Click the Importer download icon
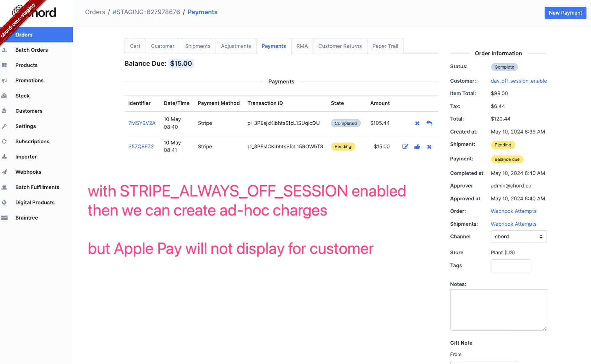Image resolution: width=591 pixels, height=364 pixels. click(4, 157)
